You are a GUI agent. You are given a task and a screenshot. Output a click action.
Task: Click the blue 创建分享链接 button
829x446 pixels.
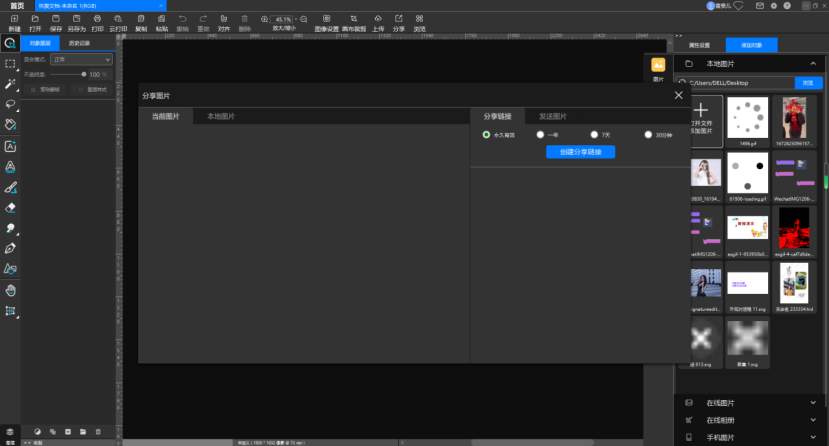click(581, 152)
